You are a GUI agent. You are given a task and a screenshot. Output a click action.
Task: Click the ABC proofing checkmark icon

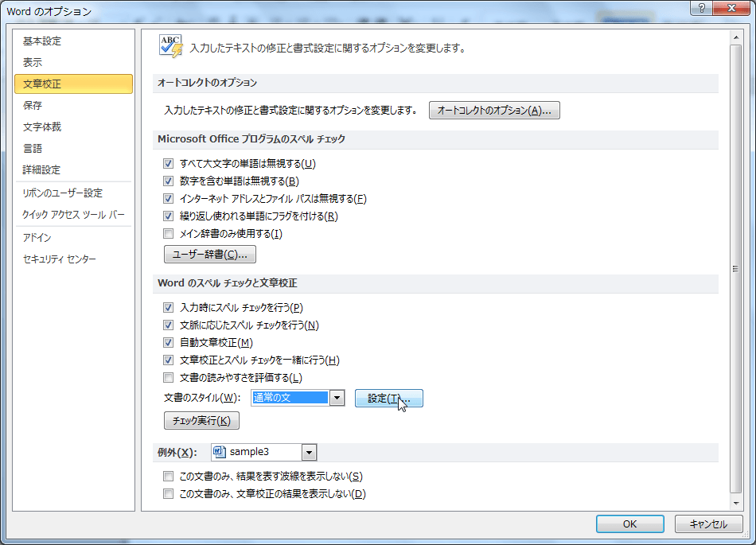[170, 47]
